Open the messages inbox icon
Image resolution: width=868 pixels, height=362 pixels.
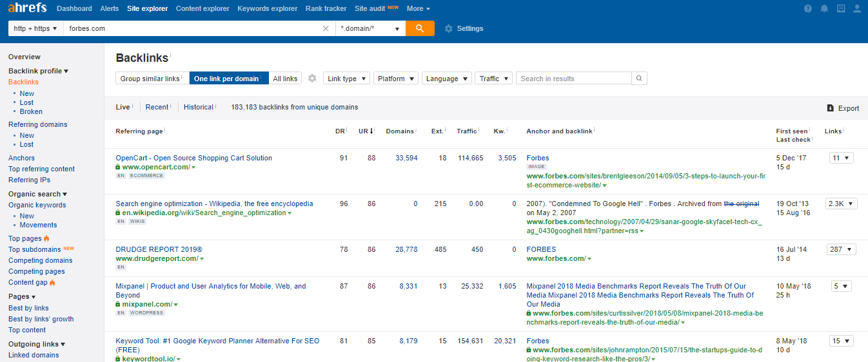(x=841, y=8)
